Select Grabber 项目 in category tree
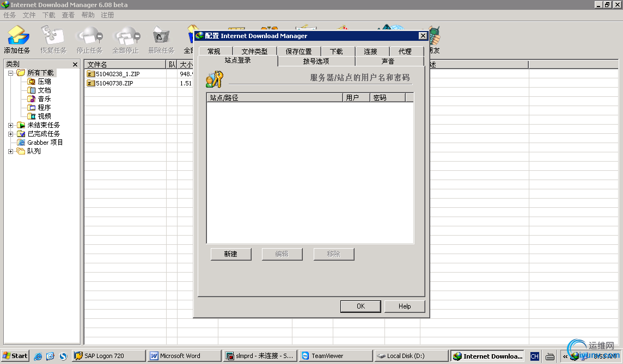 [x=45, y=143]
